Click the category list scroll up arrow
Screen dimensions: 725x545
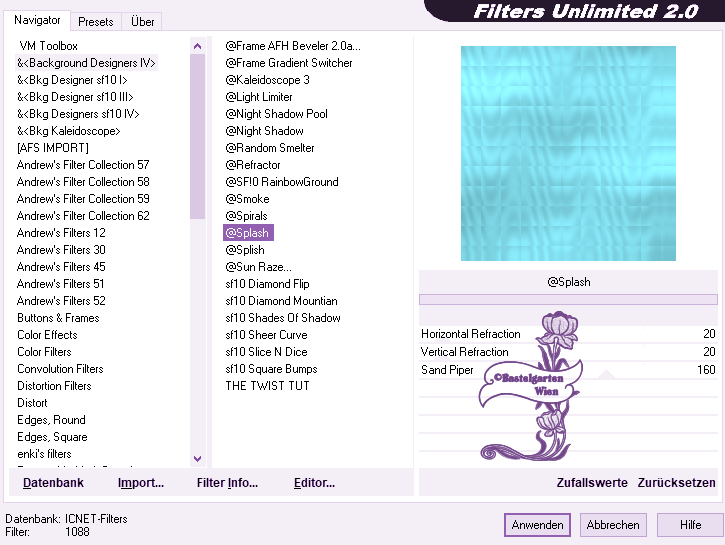197,46
